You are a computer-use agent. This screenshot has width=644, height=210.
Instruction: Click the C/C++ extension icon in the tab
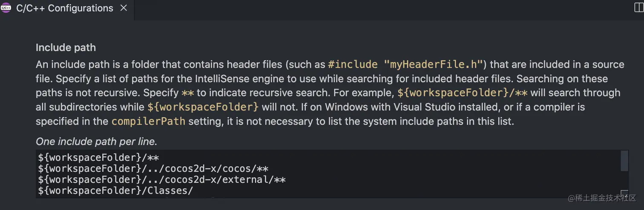click(x=6, y=8)
